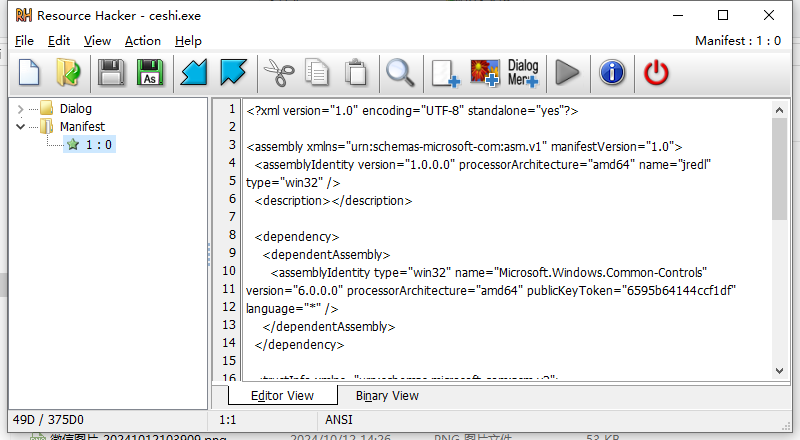
Task: Open the Dialog Menu editor icon
Action: (523, 72)
